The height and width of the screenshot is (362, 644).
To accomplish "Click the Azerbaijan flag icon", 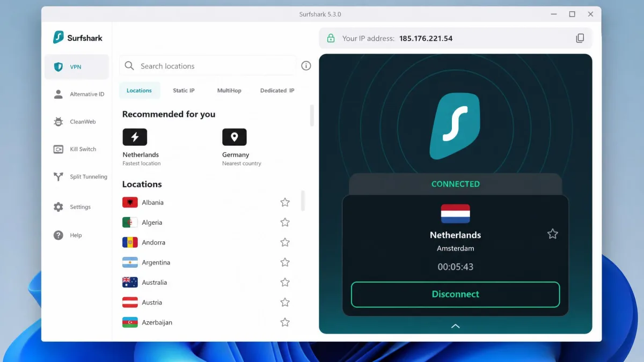I will click(130, 322).
